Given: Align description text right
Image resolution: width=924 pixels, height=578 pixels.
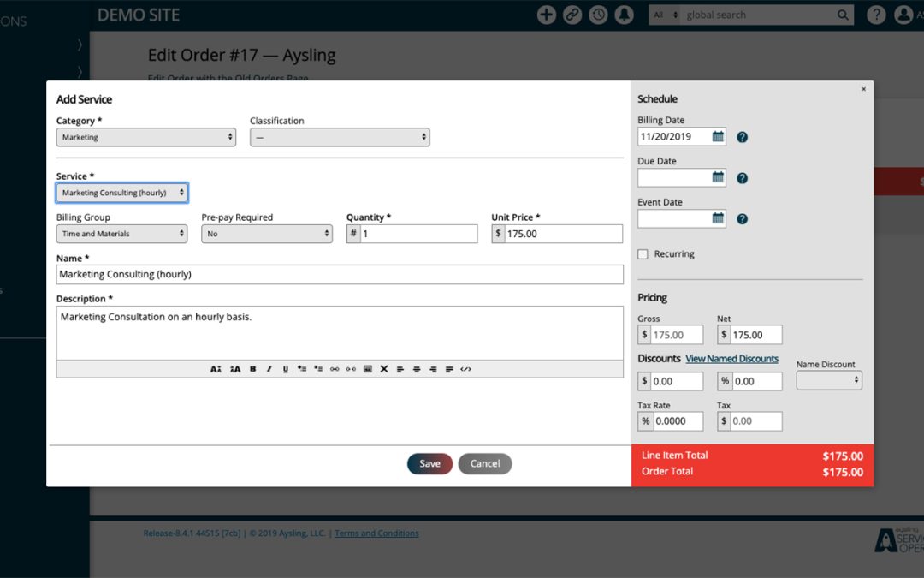Looking at the screenshot, I should (433, 369).
